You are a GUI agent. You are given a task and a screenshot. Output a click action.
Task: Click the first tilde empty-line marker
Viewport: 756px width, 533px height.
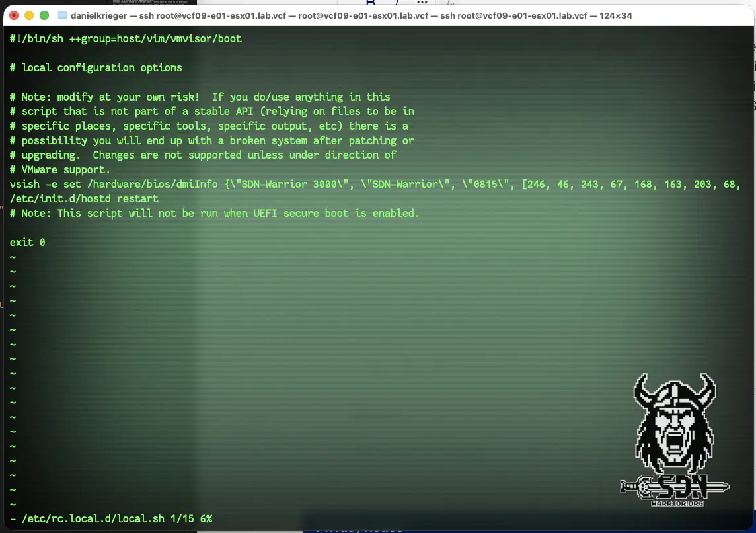pos(13,257)
